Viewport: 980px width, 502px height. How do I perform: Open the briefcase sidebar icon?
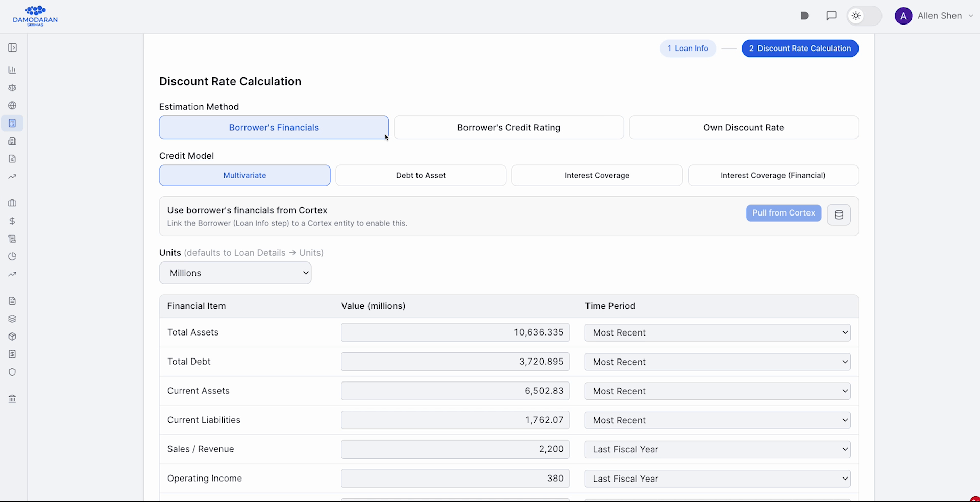click(12, 203)
